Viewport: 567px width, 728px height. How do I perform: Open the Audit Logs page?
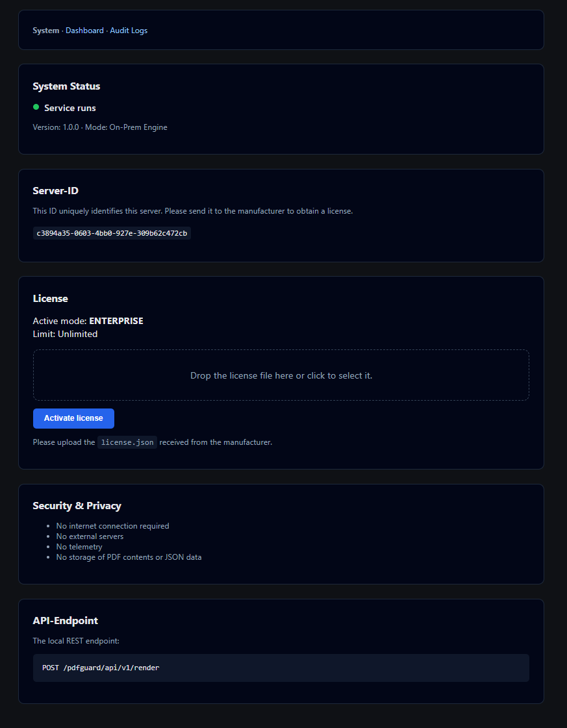tap(128, 30)
